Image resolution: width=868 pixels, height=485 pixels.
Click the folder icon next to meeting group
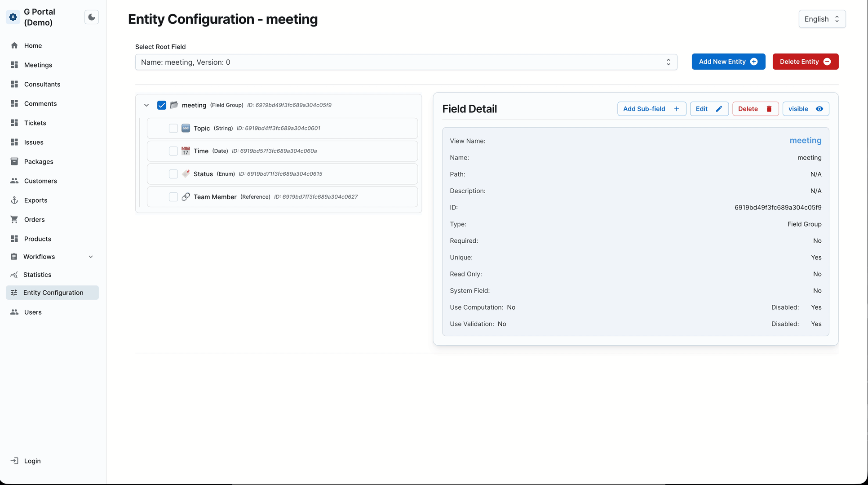click(174, 105)
